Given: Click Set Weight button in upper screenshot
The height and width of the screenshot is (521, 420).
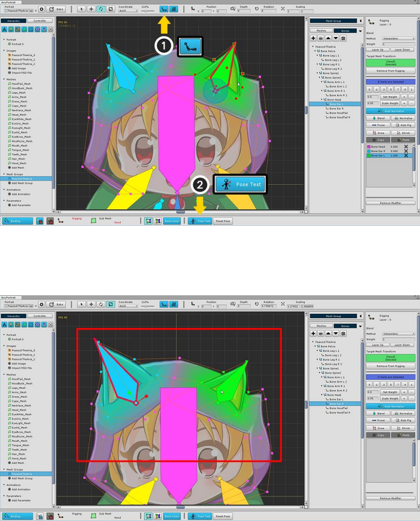Looking at the screenshot, I should coord(390,97).
